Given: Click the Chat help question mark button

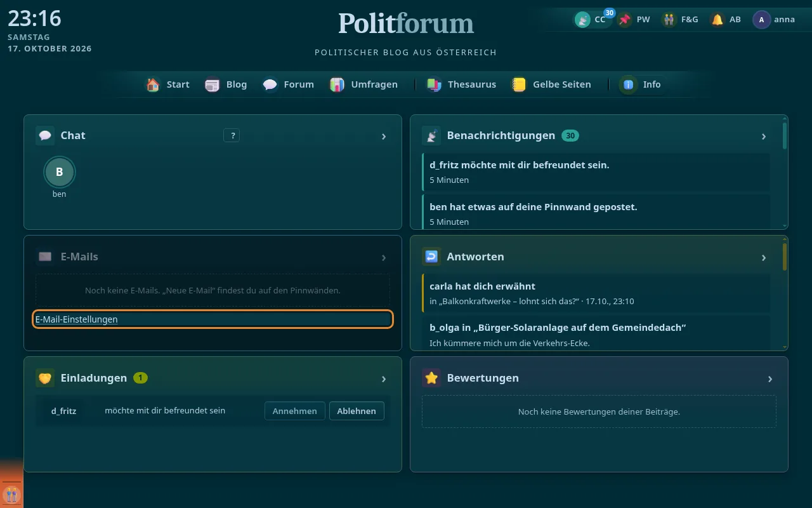Looking at the screenshot, I should point(232,135).
